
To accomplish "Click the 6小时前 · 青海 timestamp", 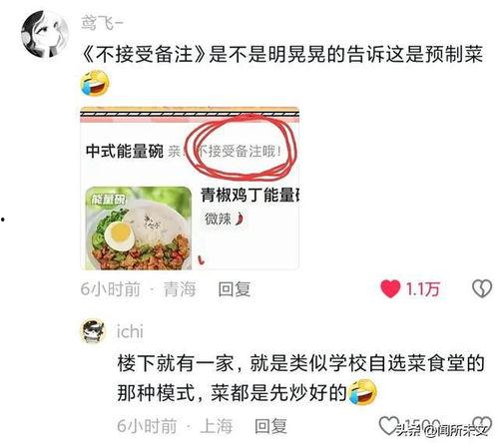I will [138, 289].
